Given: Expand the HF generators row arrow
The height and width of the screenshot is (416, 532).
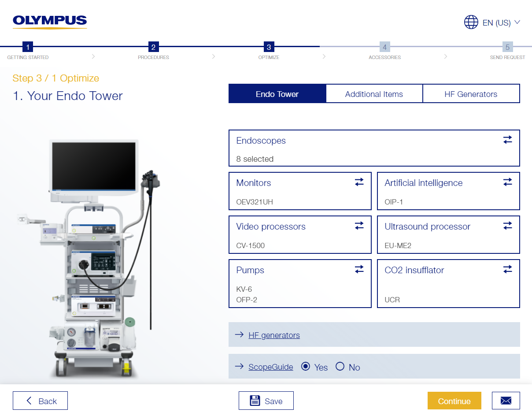Looking at the screenshot, I should [239, 334].
